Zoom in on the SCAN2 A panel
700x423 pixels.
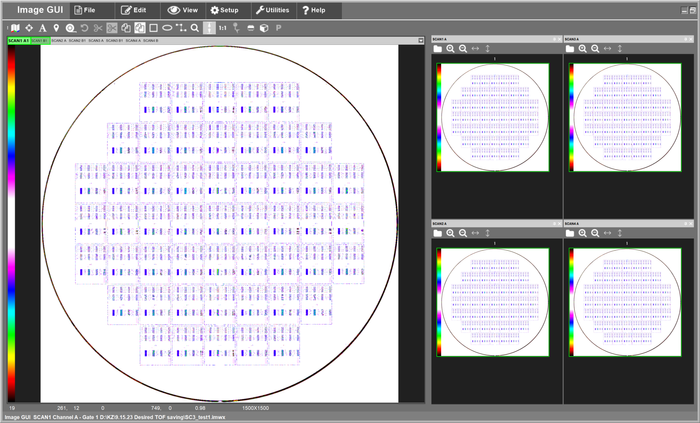(x=450, y=233)
